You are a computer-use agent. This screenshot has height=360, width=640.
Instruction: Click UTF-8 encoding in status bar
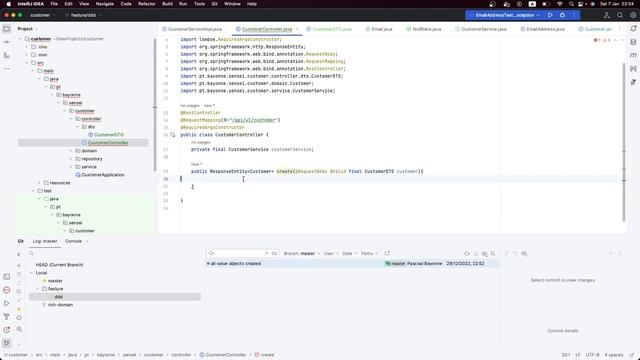point(592,355)
